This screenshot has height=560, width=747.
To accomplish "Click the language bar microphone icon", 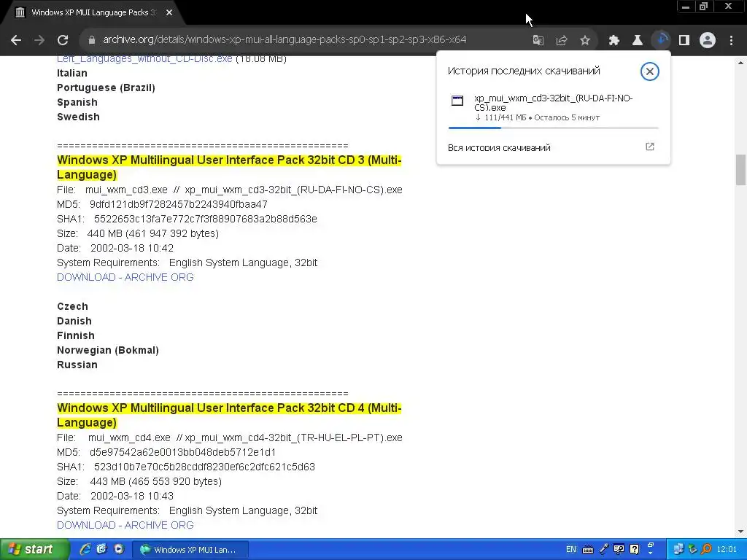I will (603, 550).
